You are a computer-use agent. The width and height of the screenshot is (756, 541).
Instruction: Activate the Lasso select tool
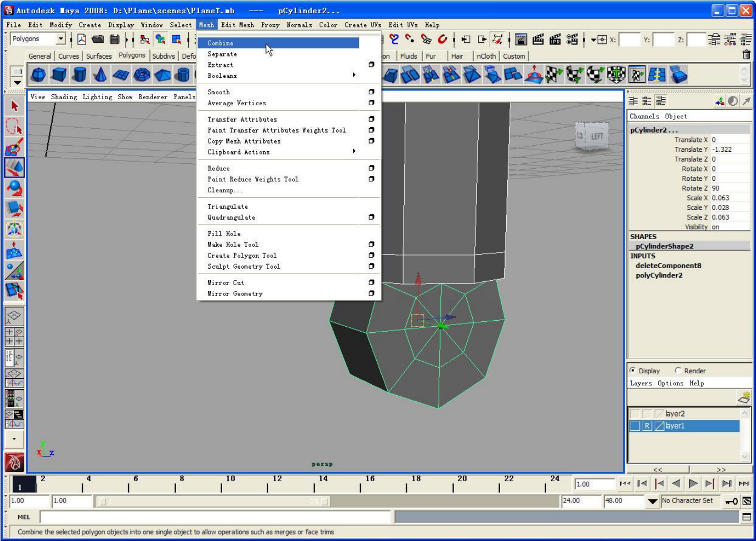pyautogui.click(x=14, y=127)
